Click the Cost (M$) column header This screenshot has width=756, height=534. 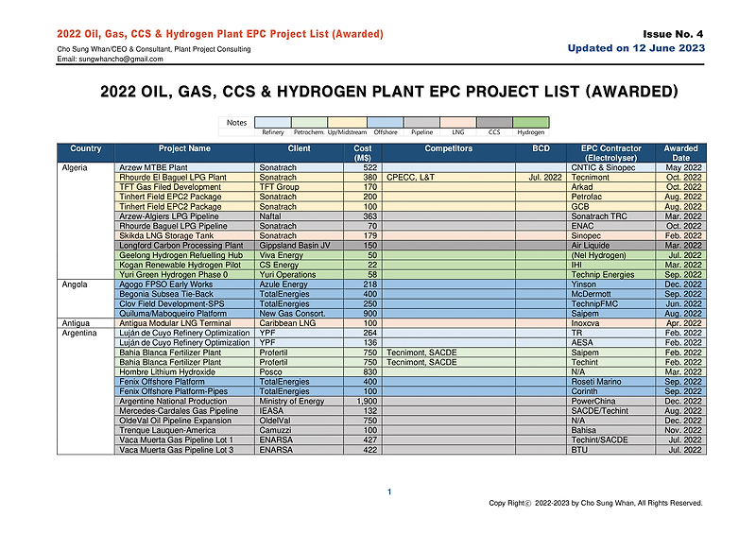(x=363, y=153)
